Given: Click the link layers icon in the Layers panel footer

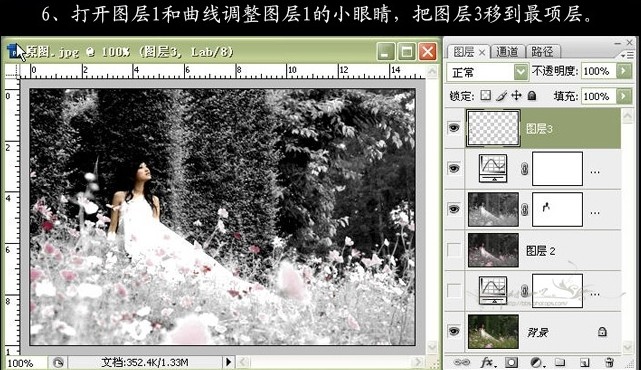Looking at the screenshot, I should tap(462, 362).
